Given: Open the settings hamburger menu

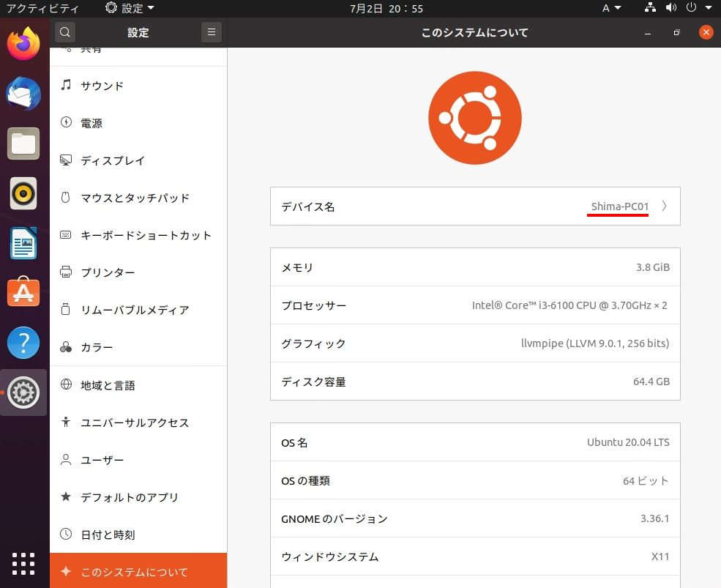Looking at the screenshot, I should click(212, 32).
